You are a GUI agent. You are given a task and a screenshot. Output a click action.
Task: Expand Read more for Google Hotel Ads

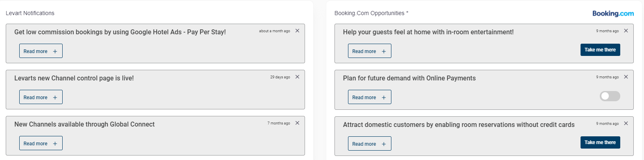(x=41, y=51)
